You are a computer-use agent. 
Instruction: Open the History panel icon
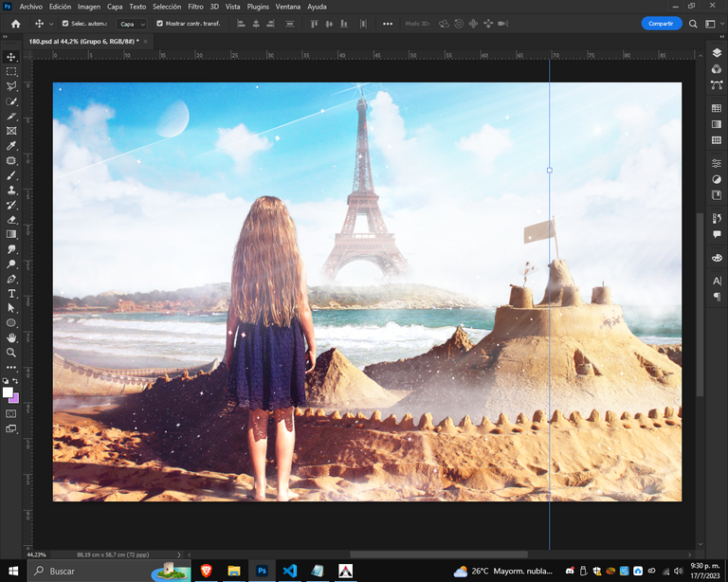(717, 218)
